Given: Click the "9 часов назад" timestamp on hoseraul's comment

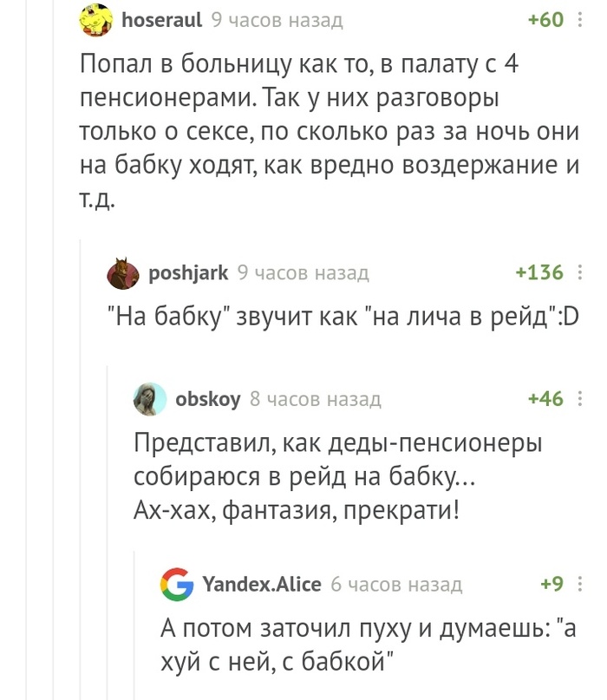Looking at the screenshot, I should 277,20.
